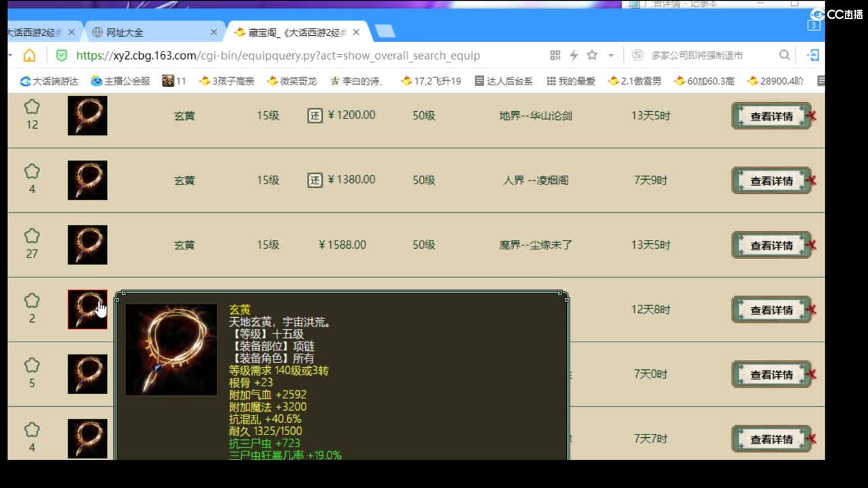Click 玄黄 name in ¥1200.00 row
The height and width of the screenshot is (488, 868).
[184, 116]
